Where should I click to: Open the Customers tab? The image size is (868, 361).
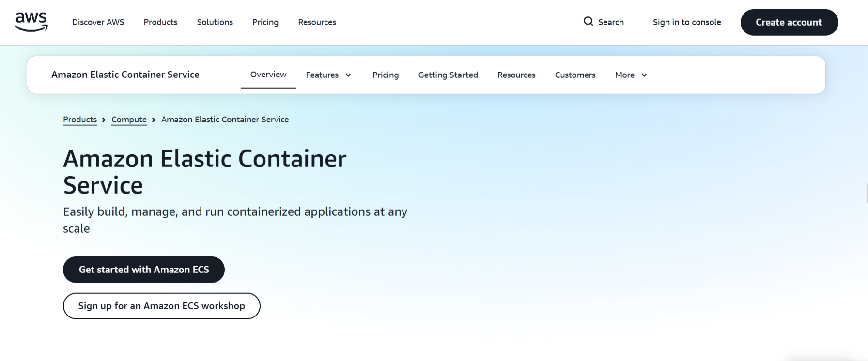point(575,75)
